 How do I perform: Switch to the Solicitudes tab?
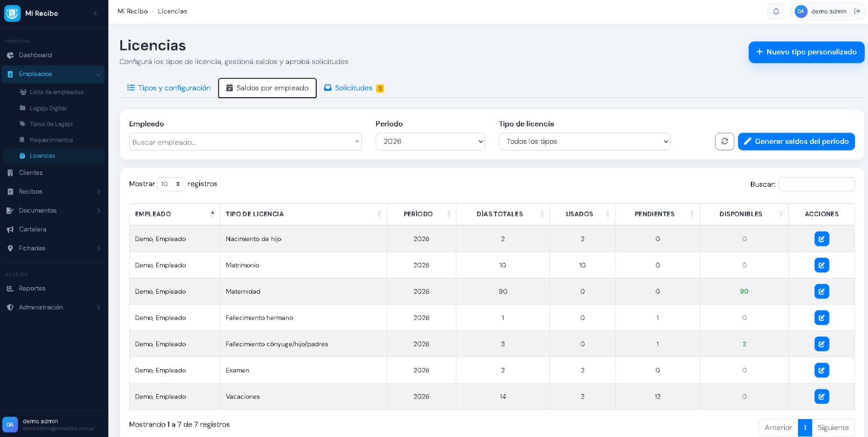click(353, 88)
